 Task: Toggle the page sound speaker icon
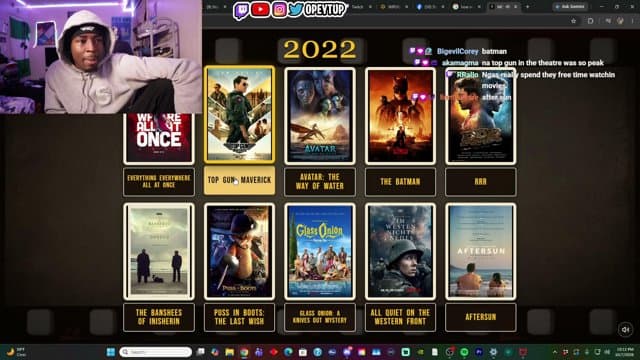point(625,329)
